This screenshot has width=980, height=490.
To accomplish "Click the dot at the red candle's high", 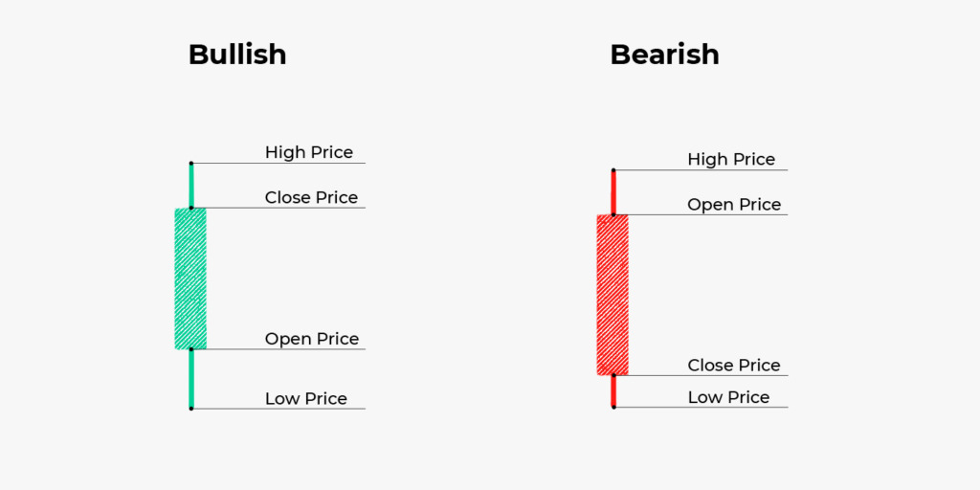I will [613, 170].
